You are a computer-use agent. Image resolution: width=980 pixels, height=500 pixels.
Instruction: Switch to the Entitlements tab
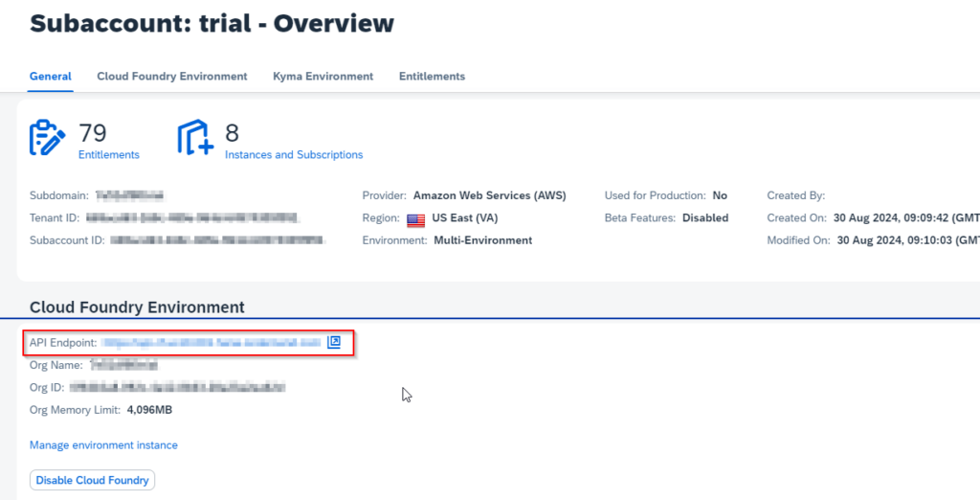(432, 77)
